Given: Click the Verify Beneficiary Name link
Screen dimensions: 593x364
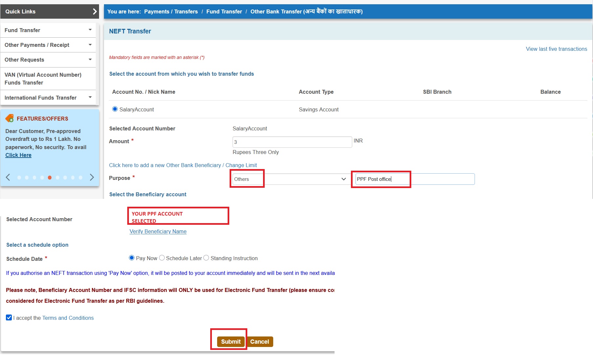Looking at the screenshot, I should coord(158,231).
